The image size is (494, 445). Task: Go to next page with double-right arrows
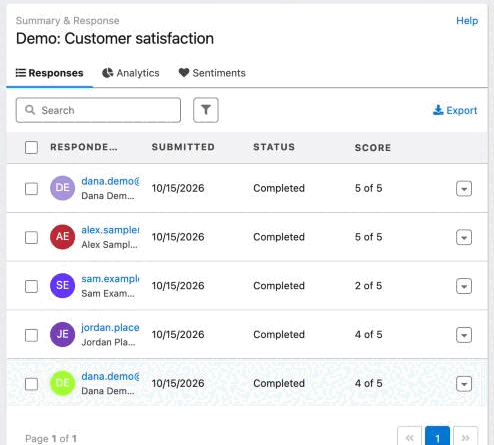click(x=466, y=437)
